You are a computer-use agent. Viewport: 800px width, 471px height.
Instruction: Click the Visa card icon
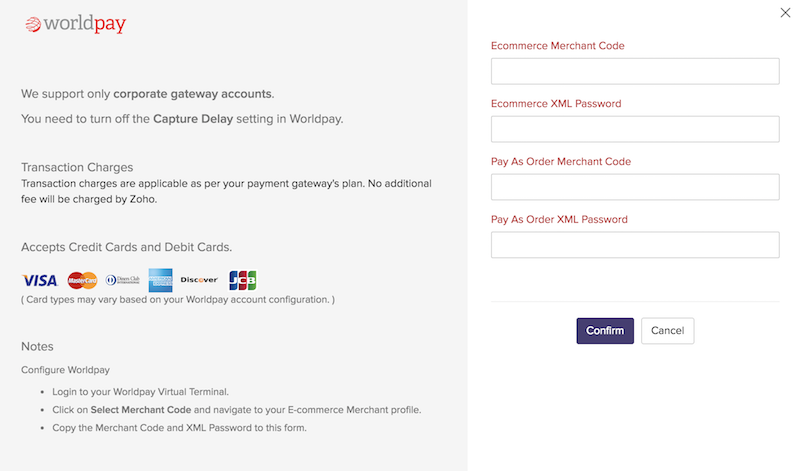click(x=40, y=280)
